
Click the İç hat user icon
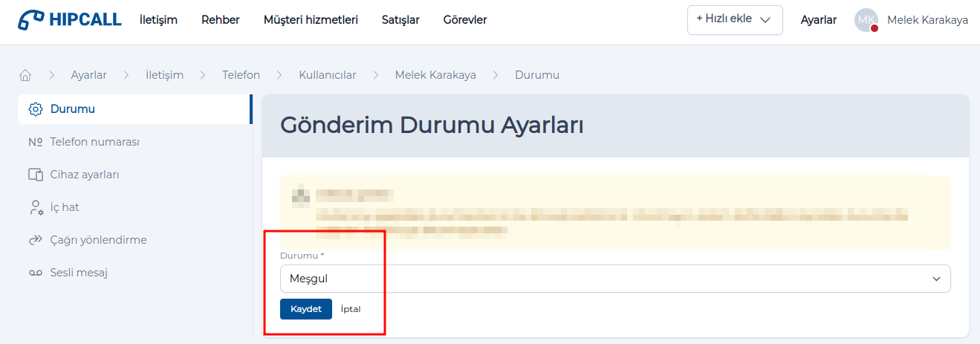pos(35,207)
